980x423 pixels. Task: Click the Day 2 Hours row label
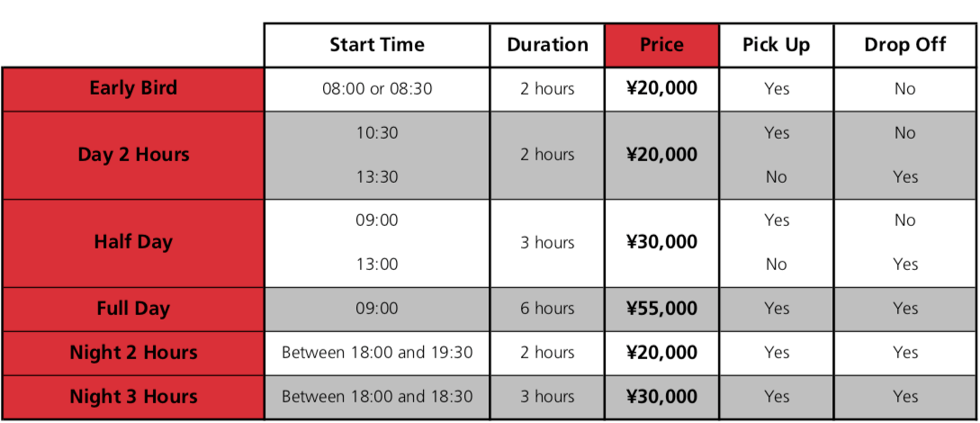(x=133, y=155)
